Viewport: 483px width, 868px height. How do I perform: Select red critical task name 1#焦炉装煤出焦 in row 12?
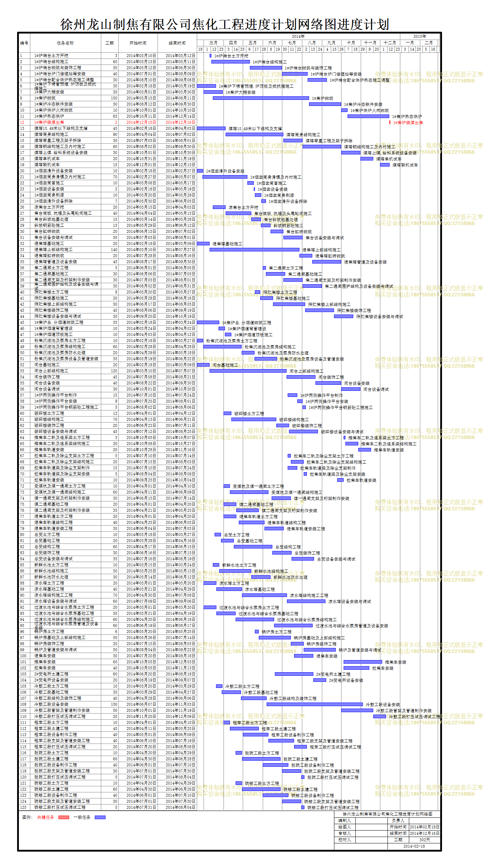49,122
